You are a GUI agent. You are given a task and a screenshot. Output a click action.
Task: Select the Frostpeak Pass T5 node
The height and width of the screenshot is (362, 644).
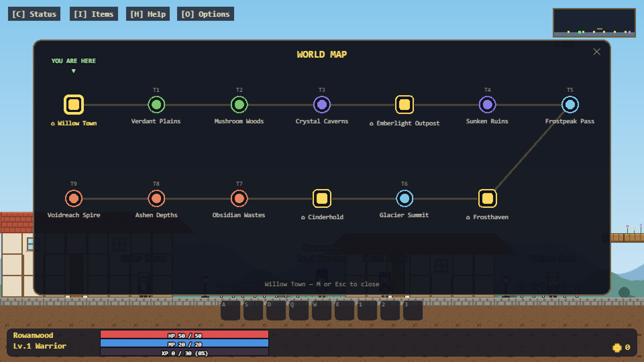click(x=570, y=105)
